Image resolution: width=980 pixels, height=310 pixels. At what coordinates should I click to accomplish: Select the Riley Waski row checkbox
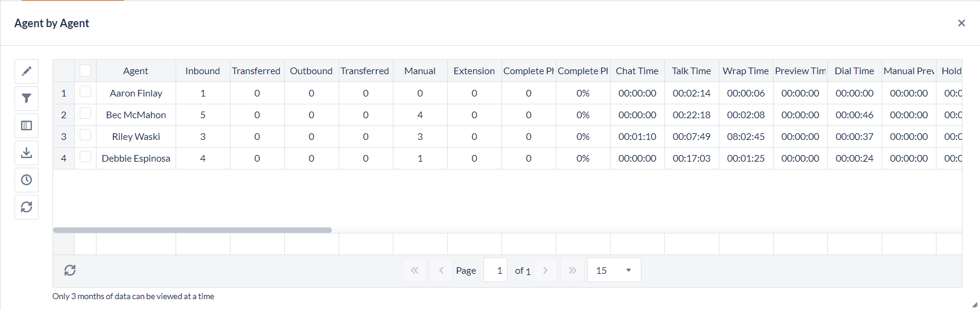point(86,136)
